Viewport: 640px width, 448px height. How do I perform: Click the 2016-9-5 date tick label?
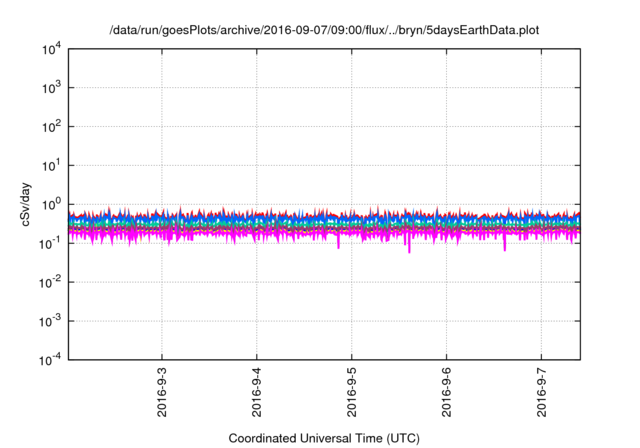coord(352,392)
